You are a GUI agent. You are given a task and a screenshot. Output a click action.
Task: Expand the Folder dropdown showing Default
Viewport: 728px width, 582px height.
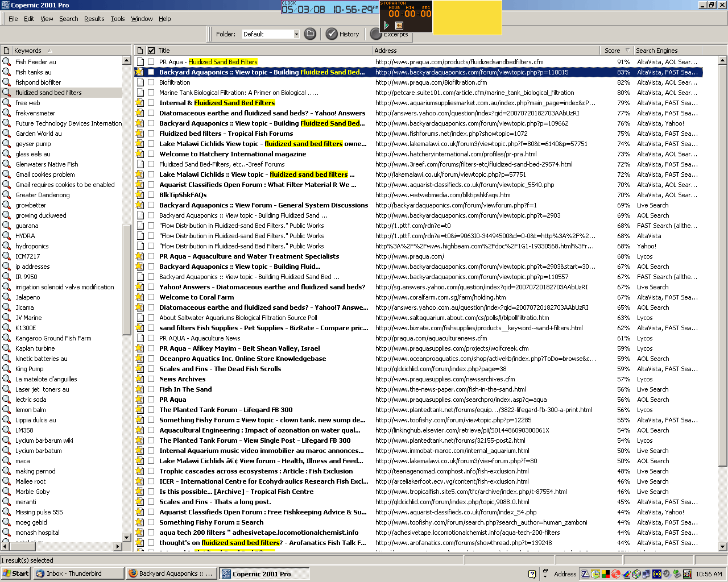point(296,34)
